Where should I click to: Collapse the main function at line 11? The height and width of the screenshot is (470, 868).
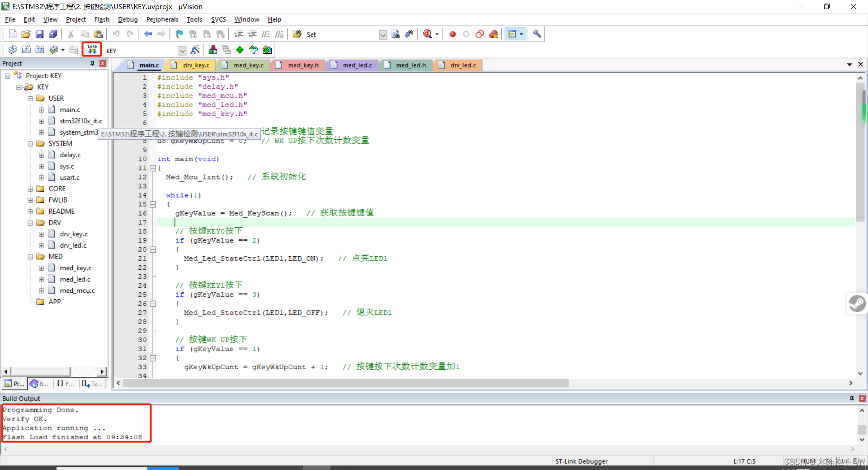[x=153, y=168]
